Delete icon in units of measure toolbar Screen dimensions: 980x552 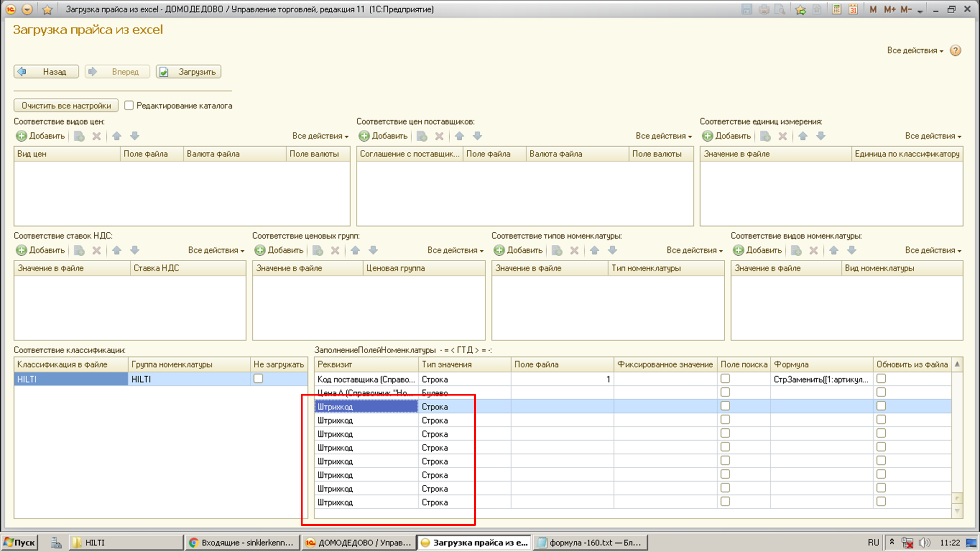[x=783, y=136]
